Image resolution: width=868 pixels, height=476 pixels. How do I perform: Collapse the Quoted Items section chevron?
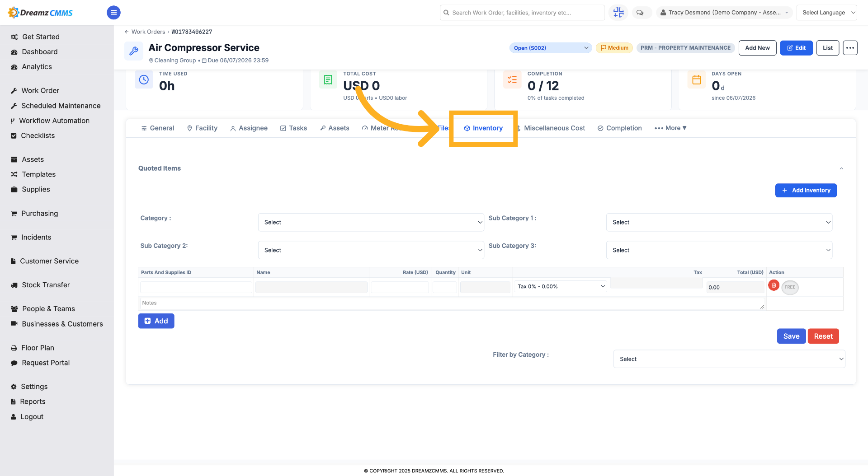[841, 168]
